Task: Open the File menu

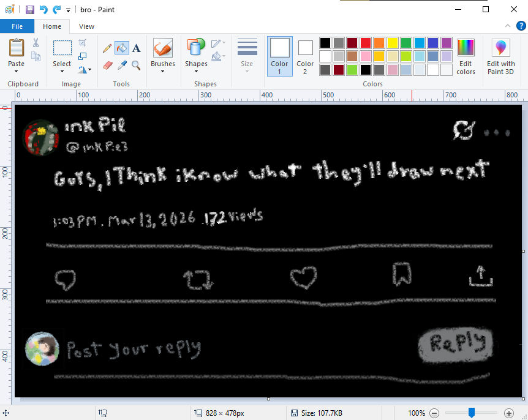Action: pyautogui.click(x=17, y=26)
